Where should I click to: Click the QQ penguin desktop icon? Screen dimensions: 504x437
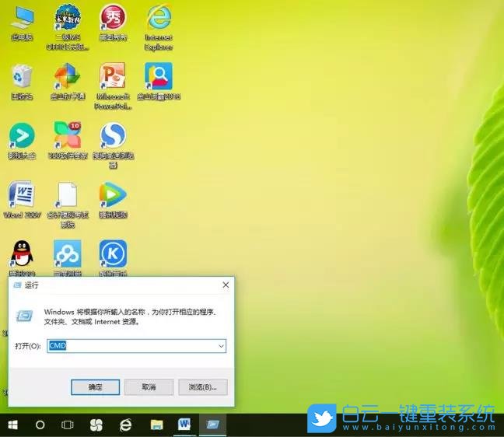[x=21, y=254]
